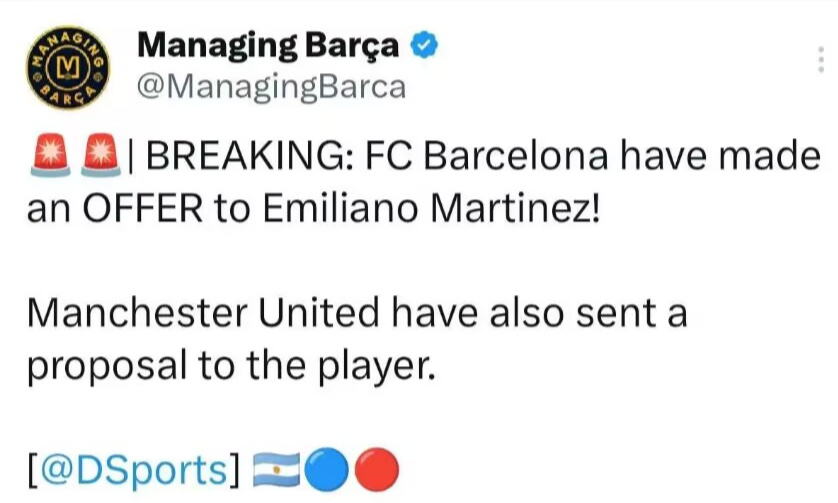Click 'FC Barcelona' in the tweet text
This screenshot has height=503, width=838.
[487, 156]
